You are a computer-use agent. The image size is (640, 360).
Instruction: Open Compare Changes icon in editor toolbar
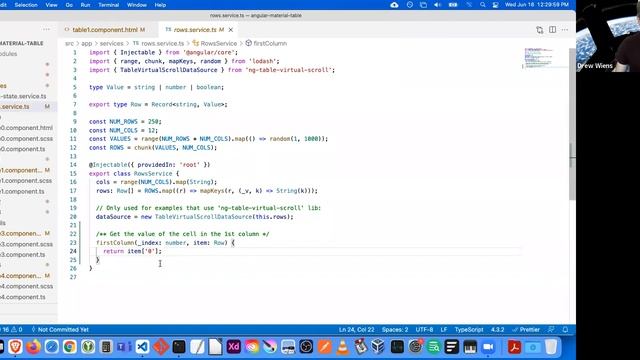[x=540, y=30]
